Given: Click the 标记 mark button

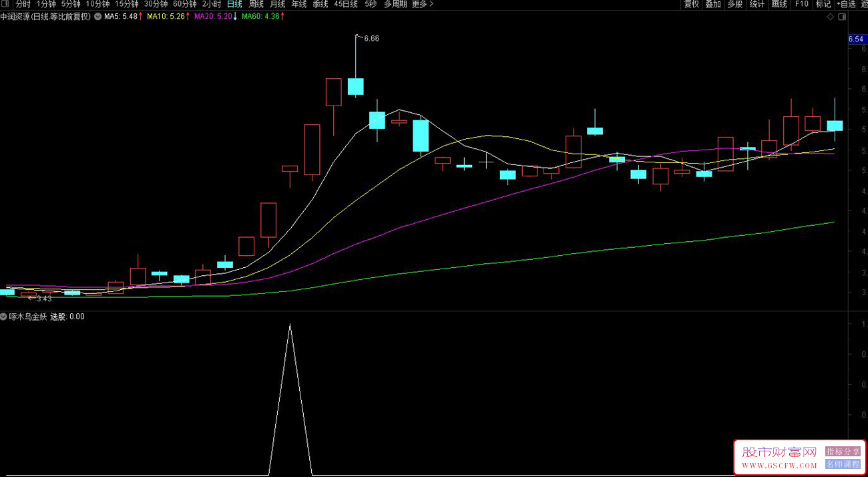Looking at the screenshot, I should [823, 4].
